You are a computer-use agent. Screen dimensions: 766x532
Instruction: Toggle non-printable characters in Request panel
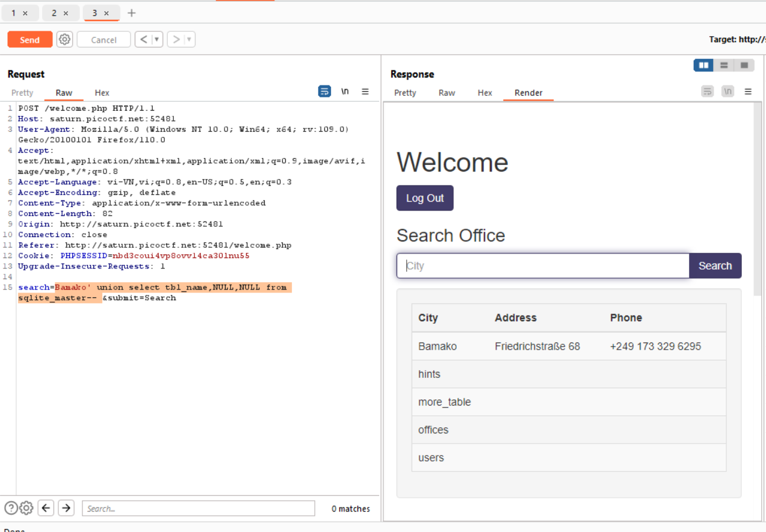(x=345, y=91)
